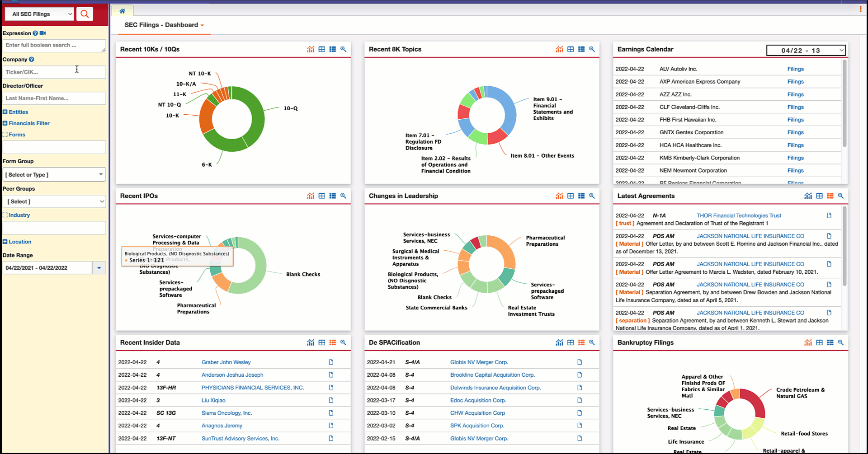
Task: Open the Form Group selector
Action: [54, 174]
